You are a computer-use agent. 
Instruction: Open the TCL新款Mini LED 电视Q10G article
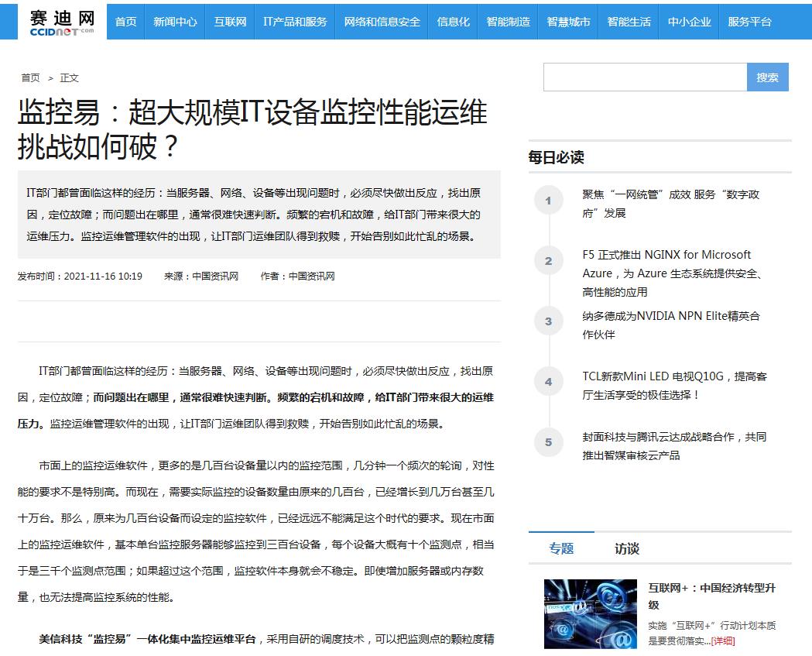click(x=674, y=386)
